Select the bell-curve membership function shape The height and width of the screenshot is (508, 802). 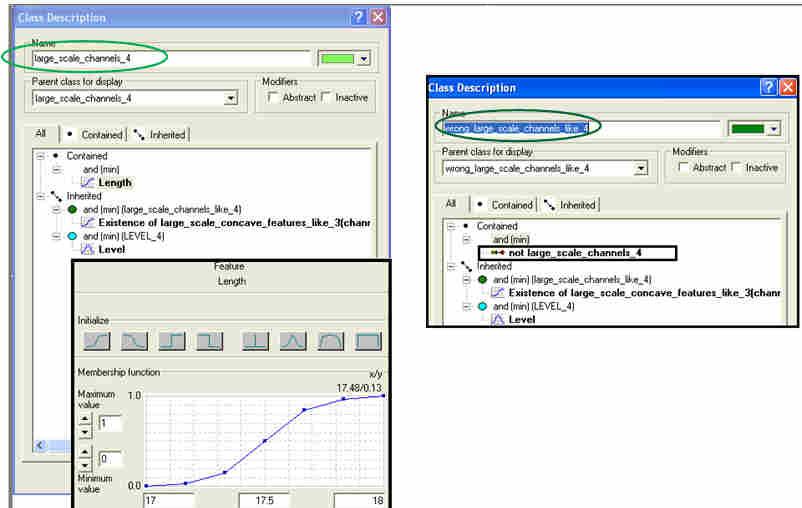(293, 341)
